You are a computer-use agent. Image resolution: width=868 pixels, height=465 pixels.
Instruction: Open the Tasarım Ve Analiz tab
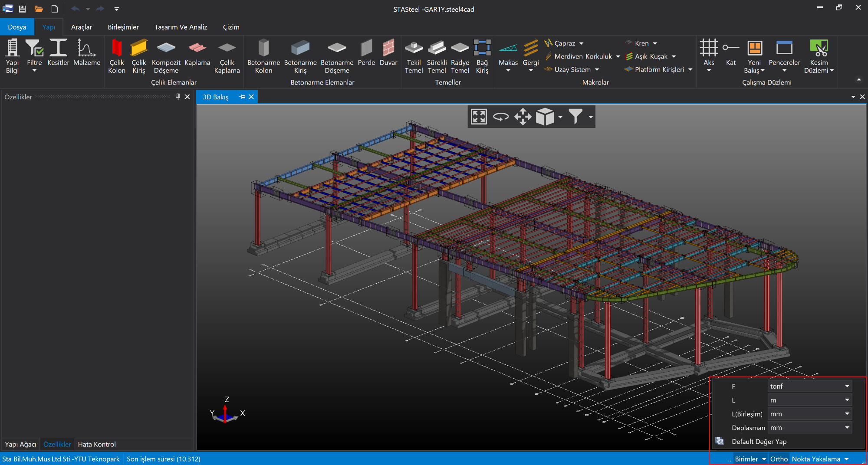(x=181, y=27)
